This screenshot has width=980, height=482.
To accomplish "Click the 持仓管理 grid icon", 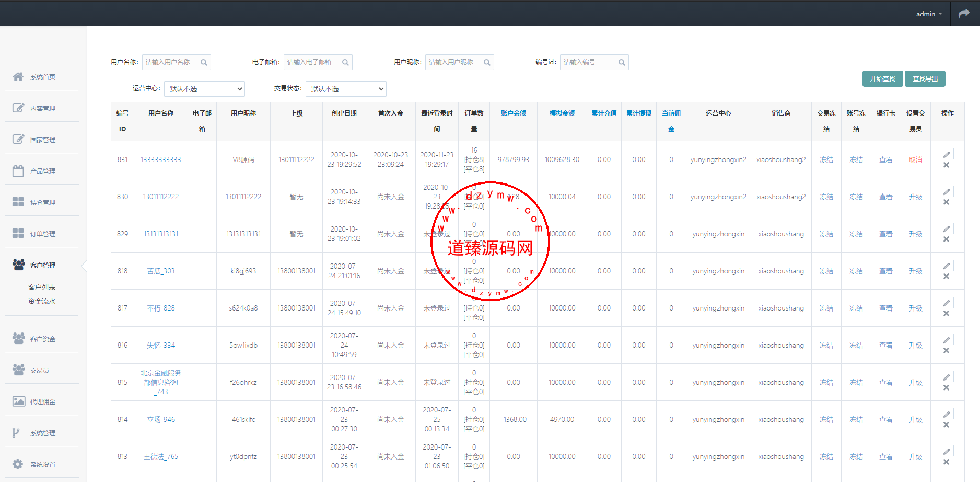I will click(18, 202).
